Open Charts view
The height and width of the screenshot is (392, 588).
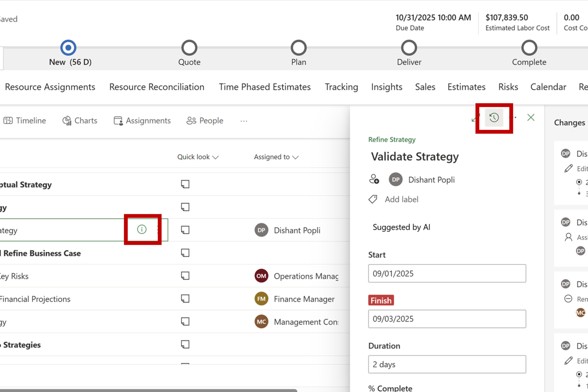click(80, 121)
